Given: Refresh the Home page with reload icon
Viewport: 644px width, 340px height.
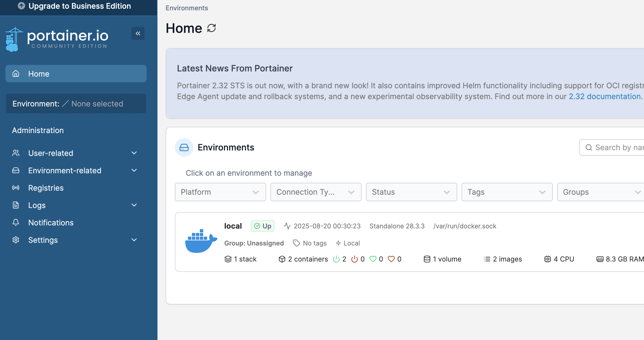Looking at the screenshot, I should (211, 28).
